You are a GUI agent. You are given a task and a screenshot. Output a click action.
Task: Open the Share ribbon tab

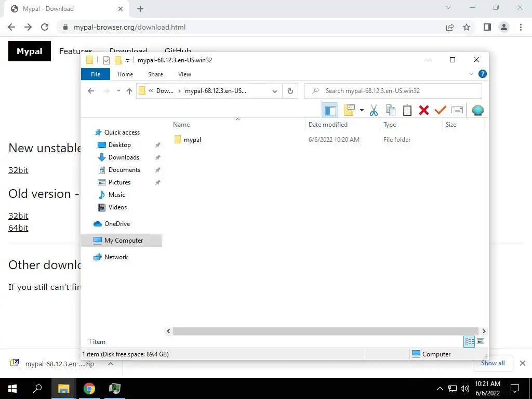pyautogui.click(x=155, y=74)
